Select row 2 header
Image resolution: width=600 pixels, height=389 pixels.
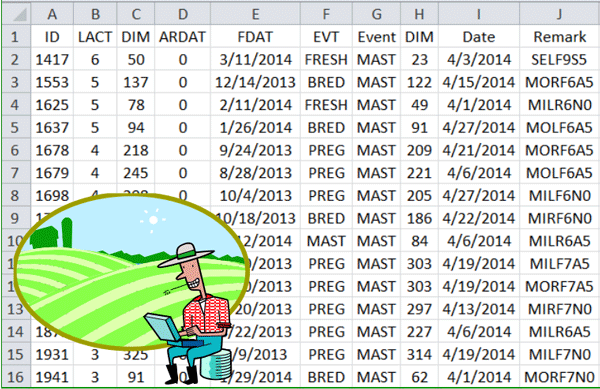16,60
